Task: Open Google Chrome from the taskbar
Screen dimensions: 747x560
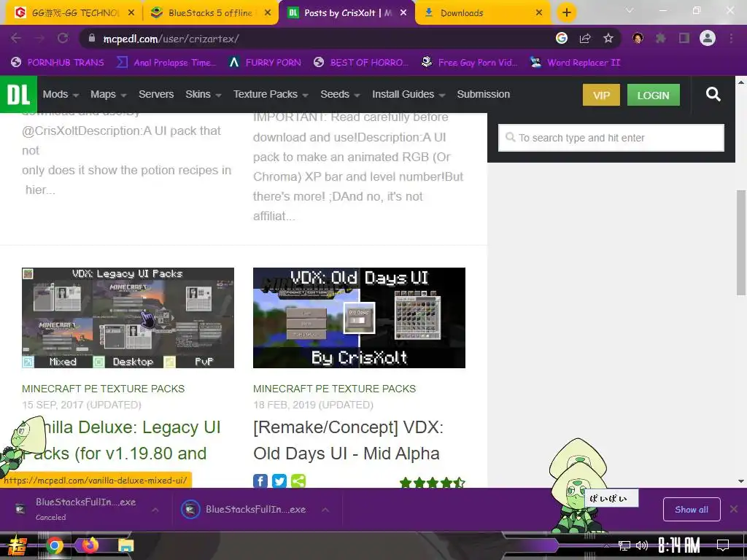Action: click(x=54, y=545)
